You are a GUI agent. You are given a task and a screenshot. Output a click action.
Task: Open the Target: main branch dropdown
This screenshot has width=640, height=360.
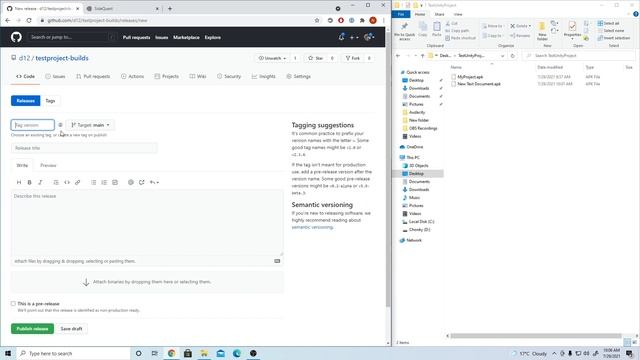click(90, 125)
